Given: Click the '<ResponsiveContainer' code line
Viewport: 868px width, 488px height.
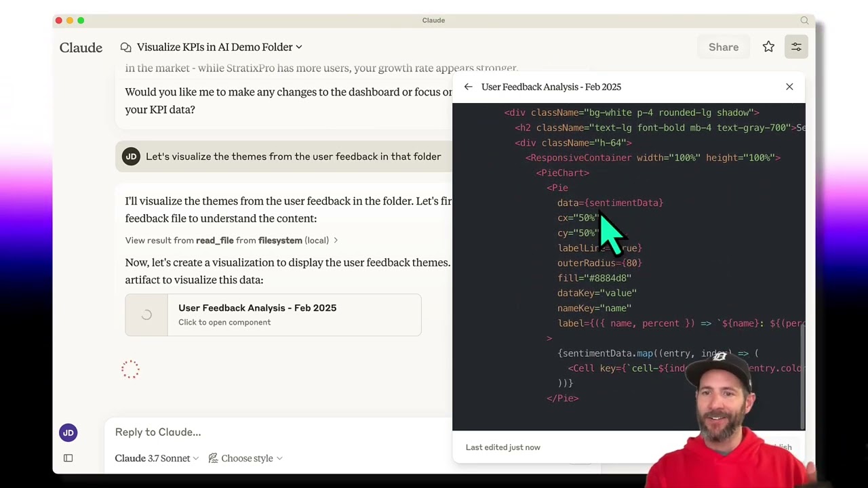Looking at the screenshot, I should coord(653,157).
